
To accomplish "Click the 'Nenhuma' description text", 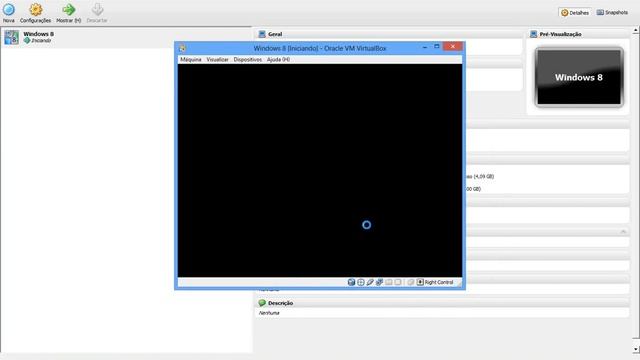I will [x=269, y=313].
